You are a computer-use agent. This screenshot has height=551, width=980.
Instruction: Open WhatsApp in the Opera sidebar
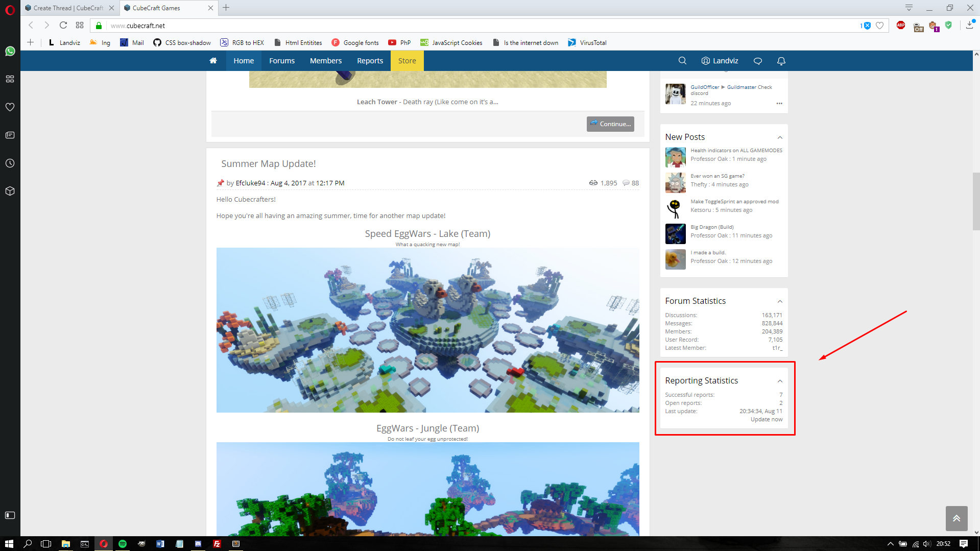(10, 51)
